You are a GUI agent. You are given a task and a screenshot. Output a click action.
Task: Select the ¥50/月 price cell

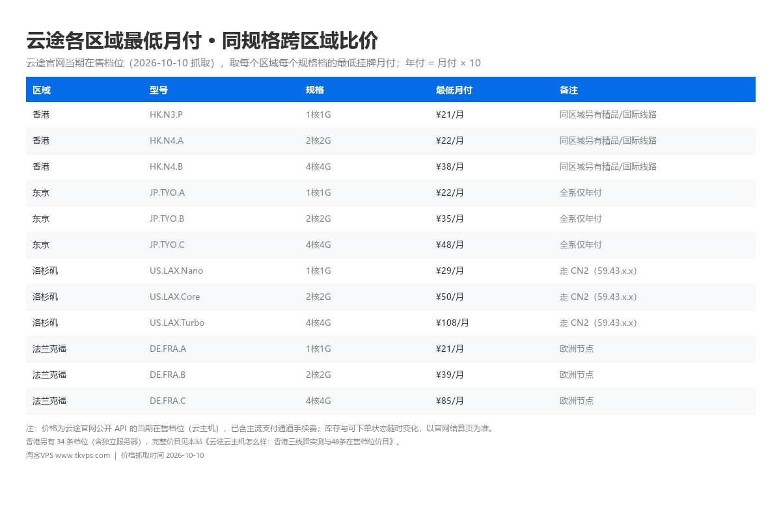[x=450, y=297]
